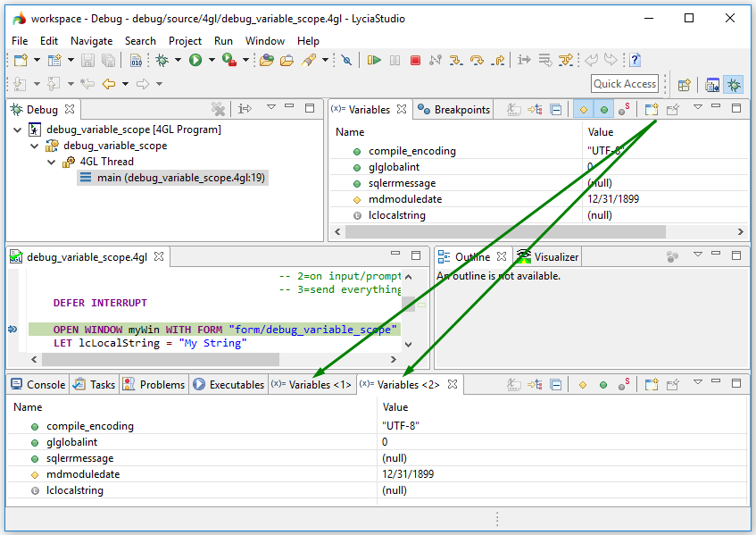The image size is (756, 535).
Task: Toggle the yellow diamond variables filter
Action: (585, 109)
